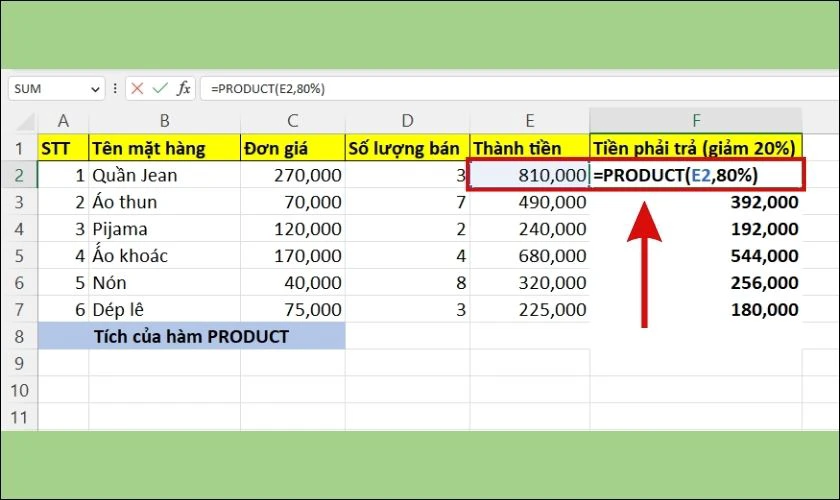840x500 pixels.
Task: Click the formula bar showing =PRODUCT(E2,80%)
Action: pyautogui.click(x=520, y=89)
